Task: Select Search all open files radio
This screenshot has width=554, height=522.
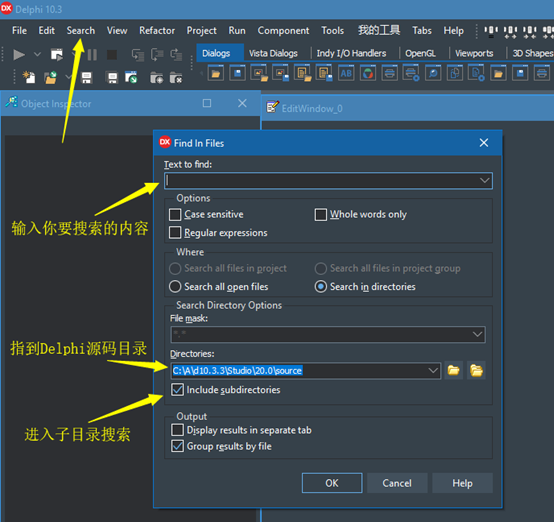Action: coord(175,287)
